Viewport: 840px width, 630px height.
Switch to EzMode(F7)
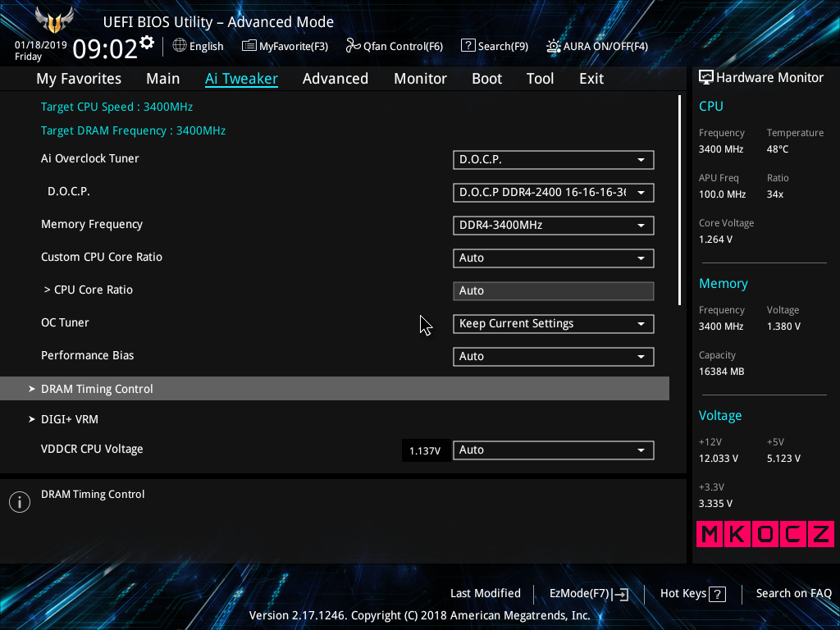click(589, 594)
